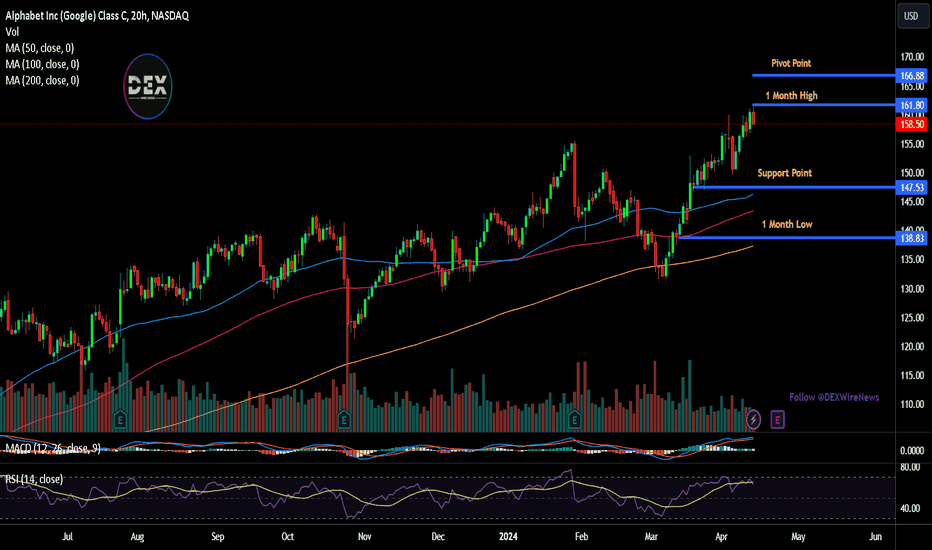Click the DEX circular logo
932x550 pixels.
148,87
